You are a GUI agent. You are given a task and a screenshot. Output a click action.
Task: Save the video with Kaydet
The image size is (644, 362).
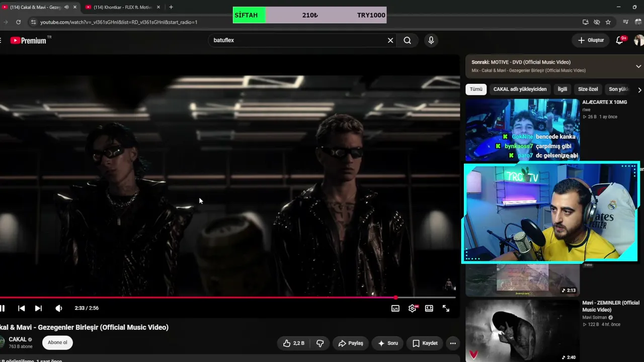tap(425, 343)
